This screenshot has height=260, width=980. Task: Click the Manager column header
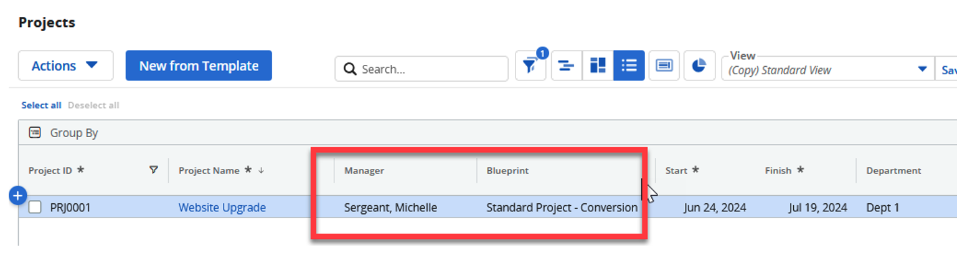[x=364, y=171]
